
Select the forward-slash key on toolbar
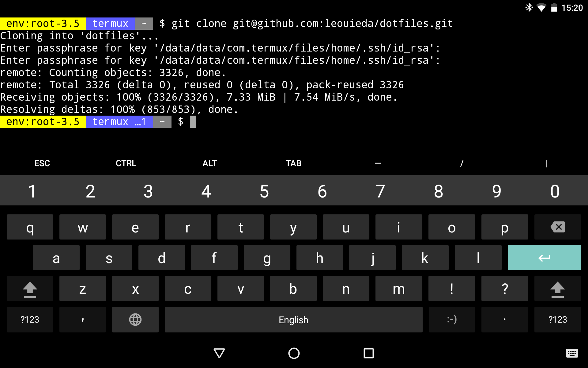[462, 163]
